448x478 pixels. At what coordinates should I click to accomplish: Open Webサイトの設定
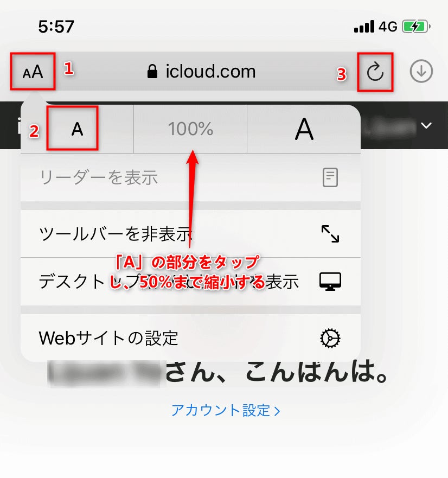pos(190,338)
